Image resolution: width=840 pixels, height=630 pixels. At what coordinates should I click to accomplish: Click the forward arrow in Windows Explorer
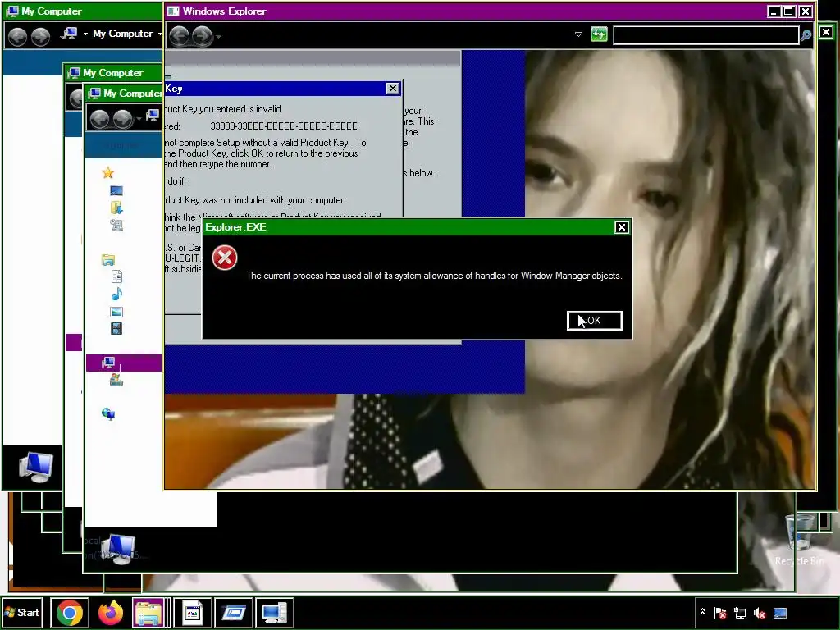tap(202, 36)
